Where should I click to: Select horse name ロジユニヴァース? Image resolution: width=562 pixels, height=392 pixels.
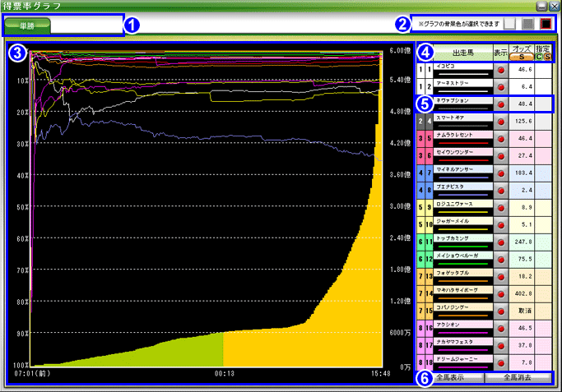pos(454,204)
